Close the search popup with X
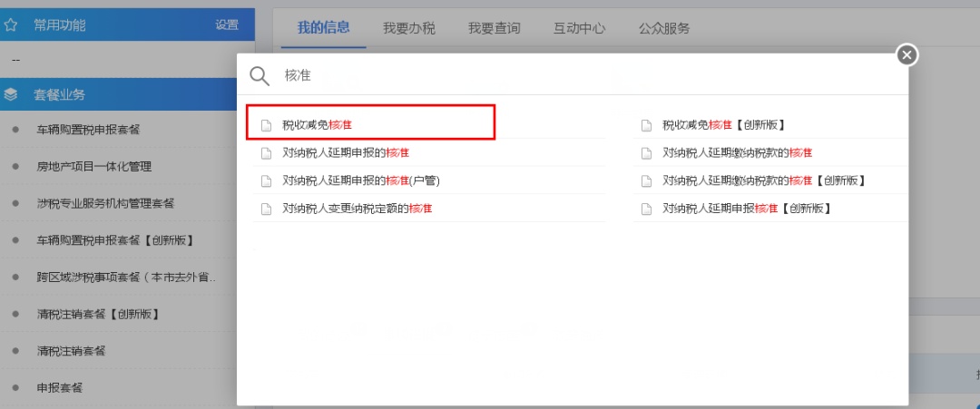This screenshot has height=409, width=980. (x=906, y=55)
